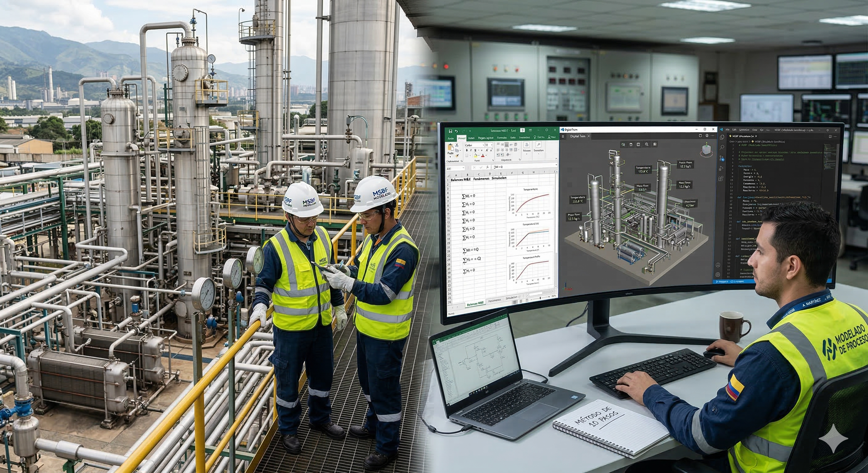
Task: Click the Paste button in Clipboard group
Action: pos(451,148)
